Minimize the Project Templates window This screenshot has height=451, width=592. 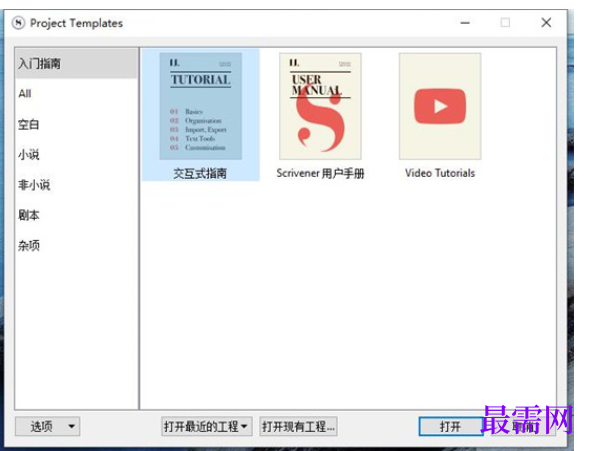(465, 23)
